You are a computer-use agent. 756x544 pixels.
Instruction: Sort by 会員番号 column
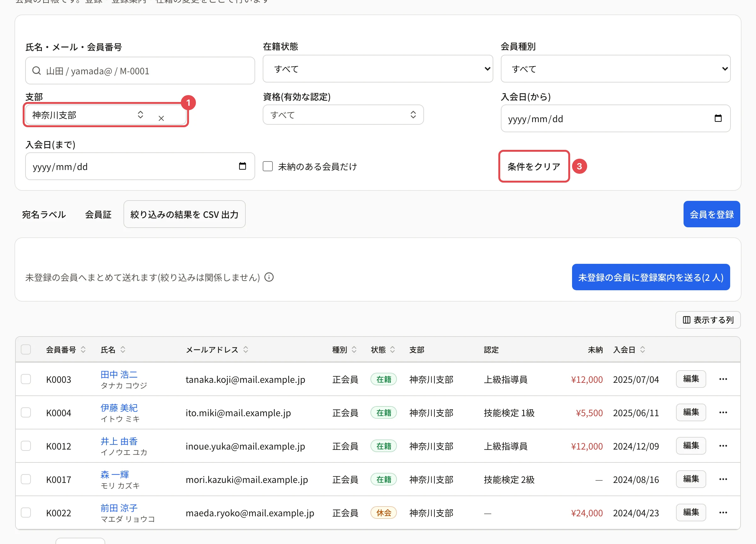tap(66, 349)
